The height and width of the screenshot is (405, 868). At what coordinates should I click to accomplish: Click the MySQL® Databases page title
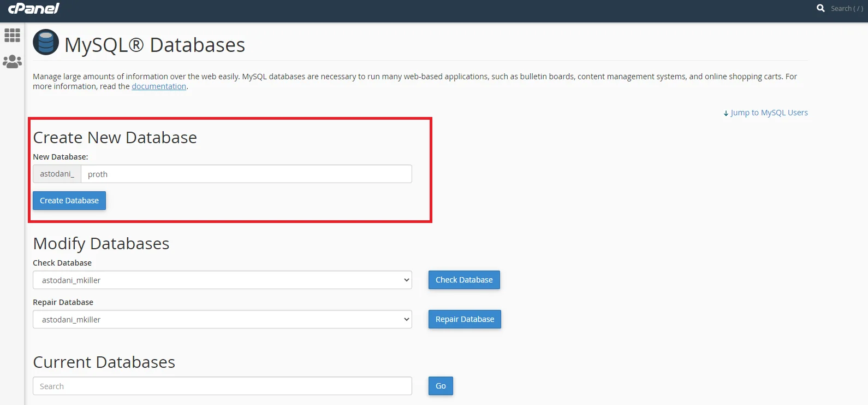(x=155, y=45)
